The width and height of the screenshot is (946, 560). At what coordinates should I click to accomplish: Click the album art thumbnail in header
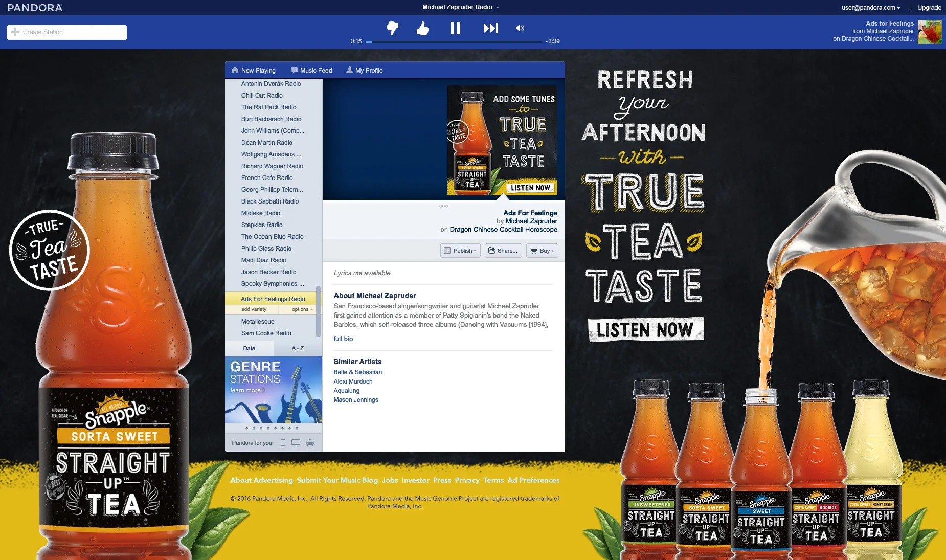click(x=930, y=32)
